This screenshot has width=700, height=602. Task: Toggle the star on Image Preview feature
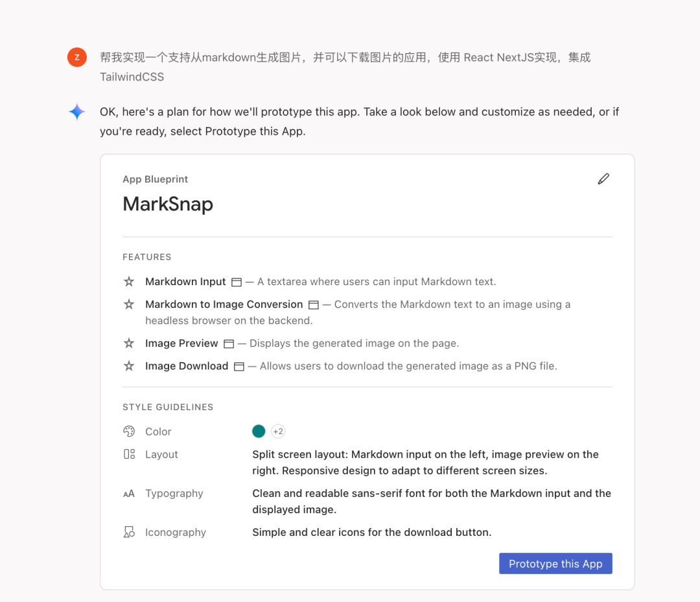pyautogui.click(x=128, y=343)
